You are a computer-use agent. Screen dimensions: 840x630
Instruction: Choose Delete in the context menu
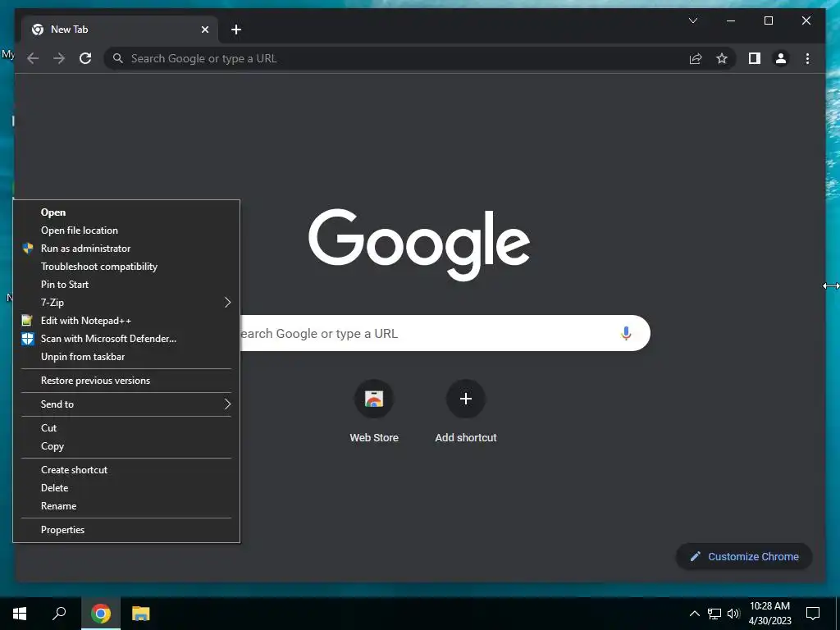(x=126, y=488)
